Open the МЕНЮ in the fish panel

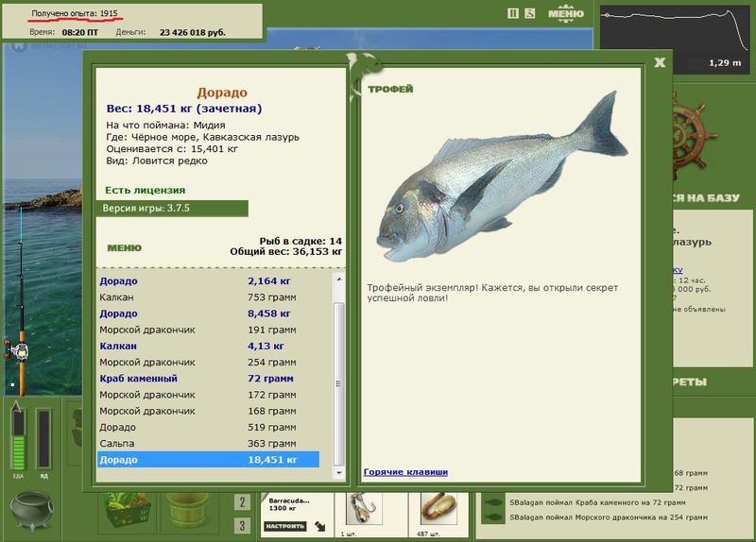tap(125, 248)
